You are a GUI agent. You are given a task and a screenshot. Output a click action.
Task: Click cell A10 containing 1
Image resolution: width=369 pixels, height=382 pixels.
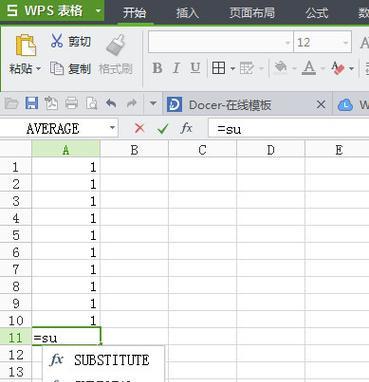66,320
